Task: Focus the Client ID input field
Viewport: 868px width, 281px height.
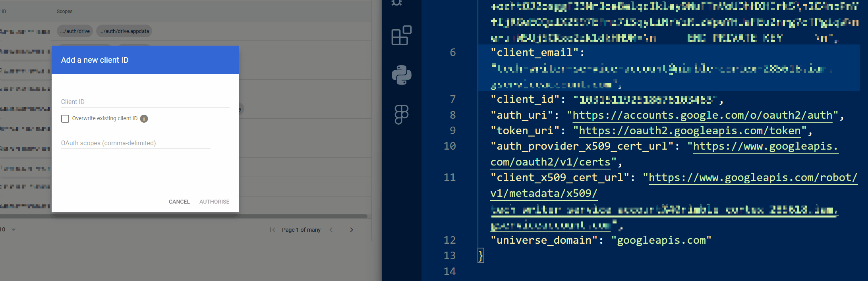Action: pyautogui.click(x=145, y=102)
